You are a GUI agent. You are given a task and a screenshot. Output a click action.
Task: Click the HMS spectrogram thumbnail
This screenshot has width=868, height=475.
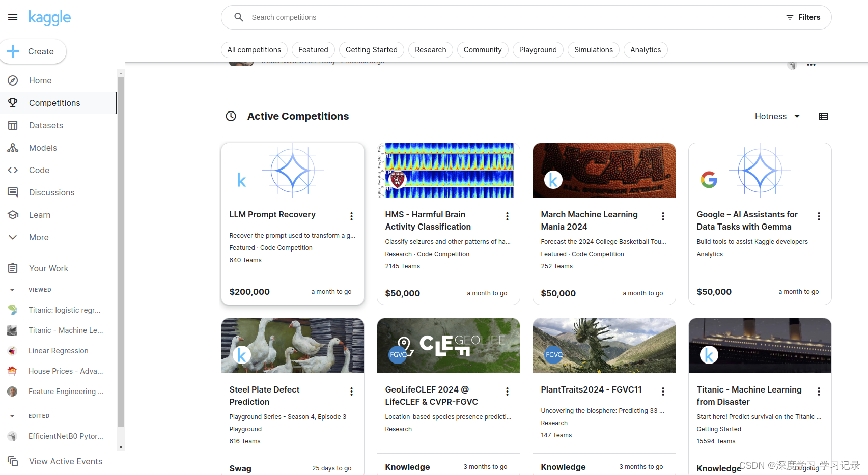tap(449, 171)
